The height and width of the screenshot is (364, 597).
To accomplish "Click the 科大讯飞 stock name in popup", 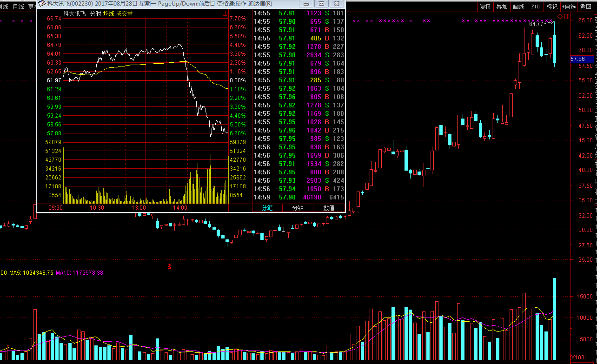I will click(x=74, y=14).
